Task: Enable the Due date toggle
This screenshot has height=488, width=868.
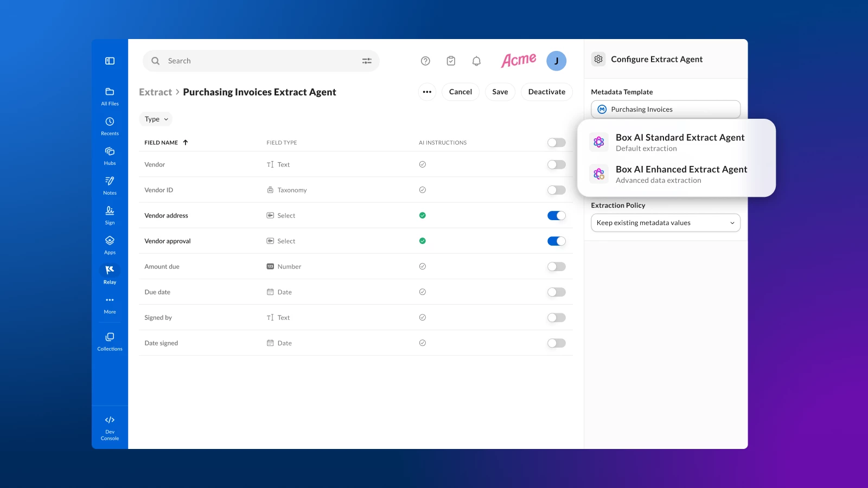Action: click(557, 292)
